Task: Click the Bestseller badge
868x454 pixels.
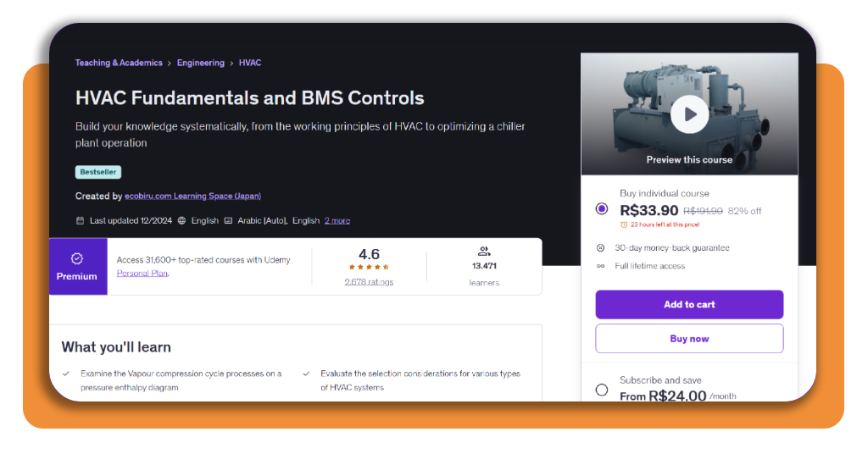Action: coord(98,172)
